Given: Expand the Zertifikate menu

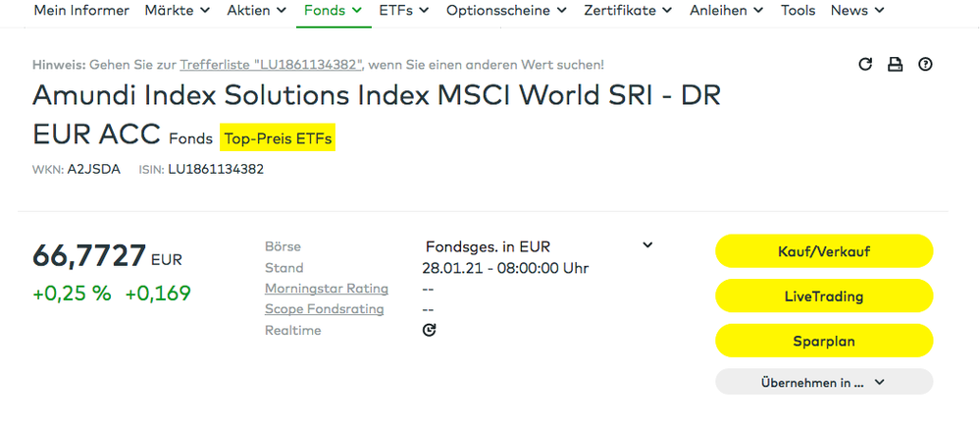Looking at the screenshot, I should coord(628,11).
